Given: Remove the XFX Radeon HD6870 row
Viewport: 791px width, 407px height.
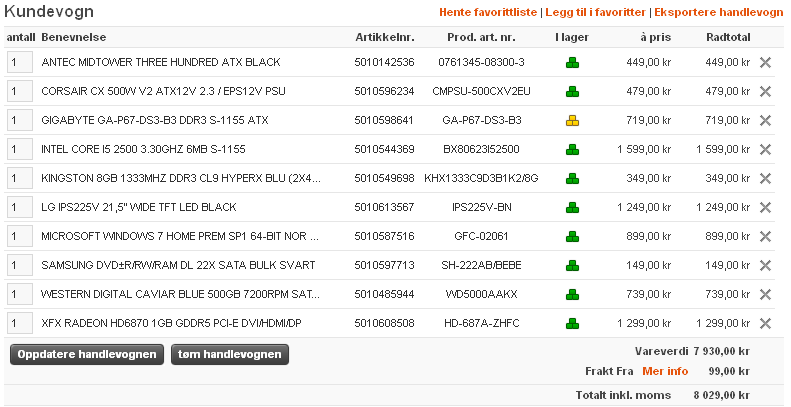Looking at the screenshot, I should pos(765,323).
